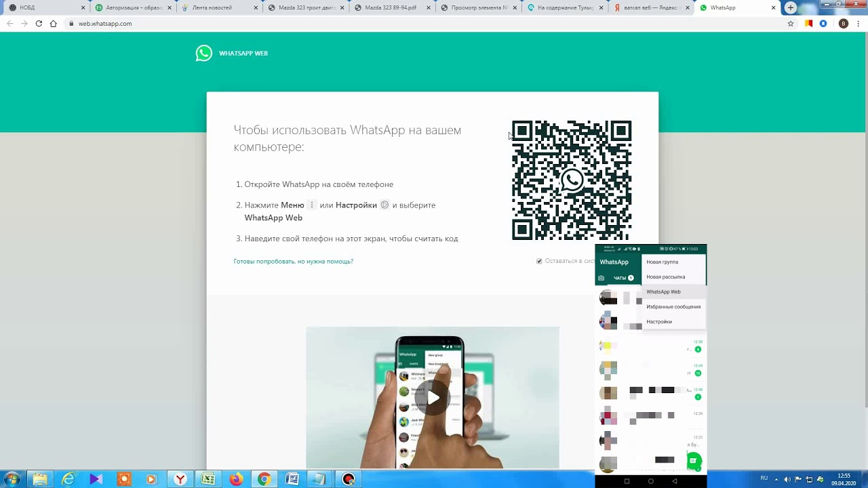The image size is (868, 488).
Task: Click the address bar URL field
Action: coord(427,23)
